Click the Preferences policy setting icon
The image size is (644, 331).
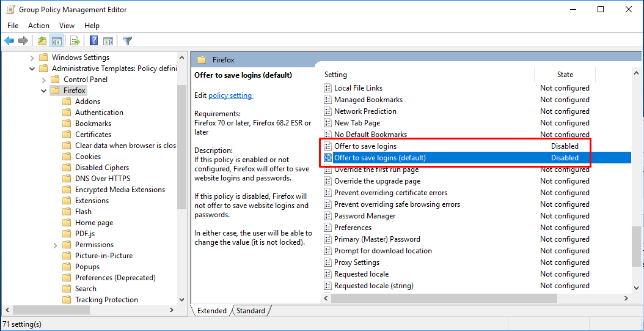point(327,228)
